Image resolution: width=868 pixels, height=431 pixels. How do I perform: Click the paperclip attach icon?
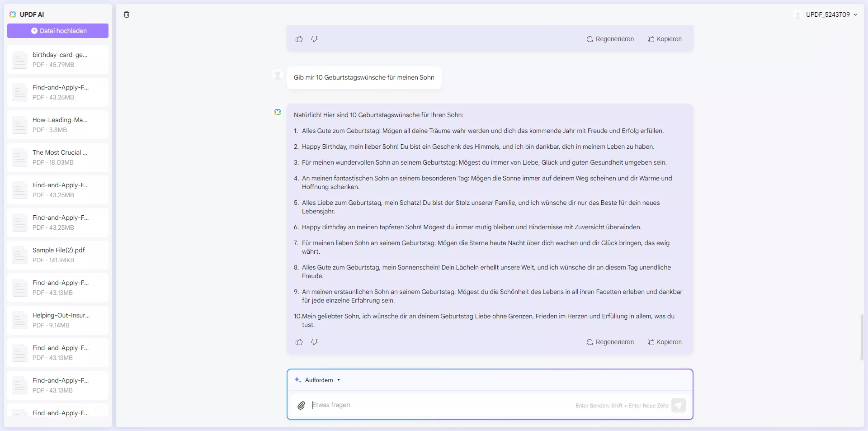(x=301, y=405)
